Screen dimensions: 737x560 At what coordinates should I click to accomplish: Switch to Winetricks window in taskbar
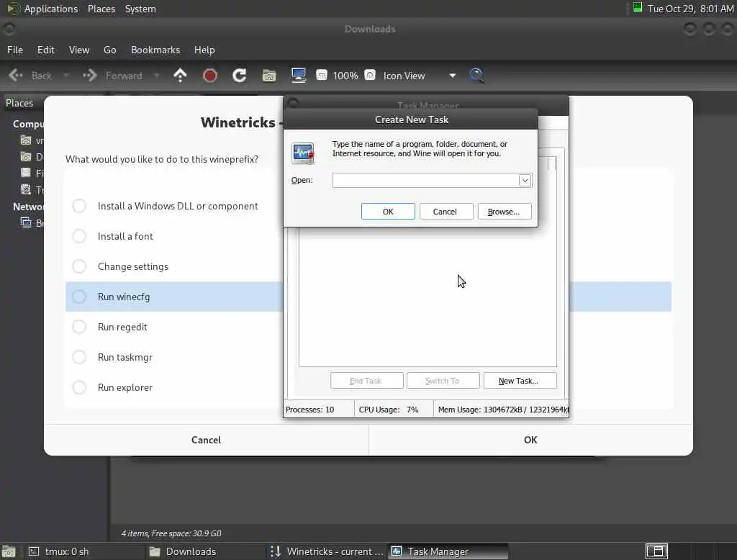tap(327, 551)
